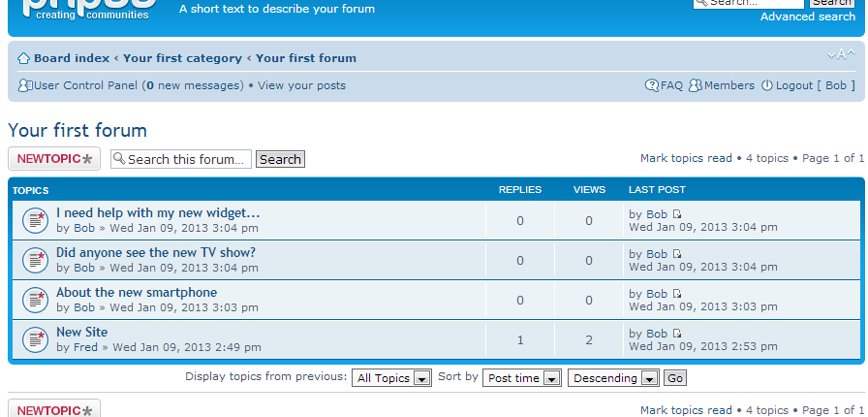Screen dimensions: 868x417
Task: Click the Logout power icon
Action: [767, 85]
